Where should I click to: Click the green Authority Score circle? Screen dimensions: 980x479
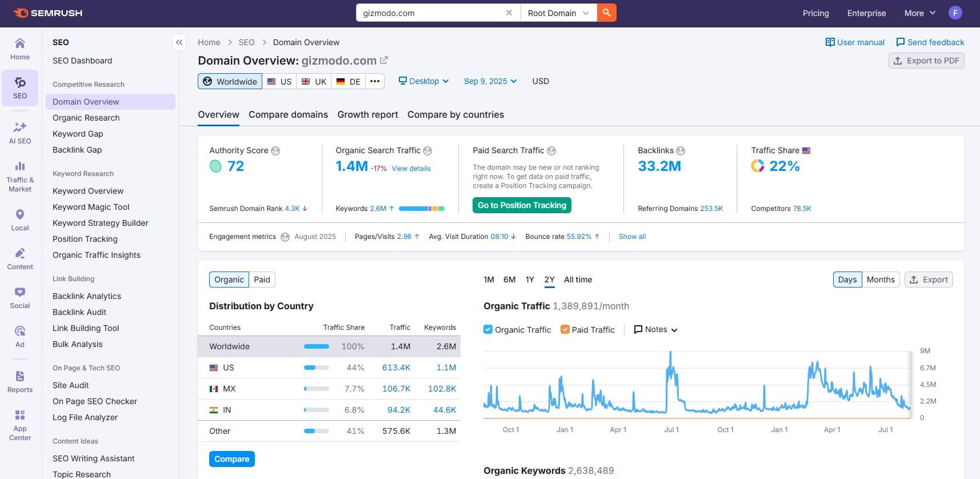point(215,166)
